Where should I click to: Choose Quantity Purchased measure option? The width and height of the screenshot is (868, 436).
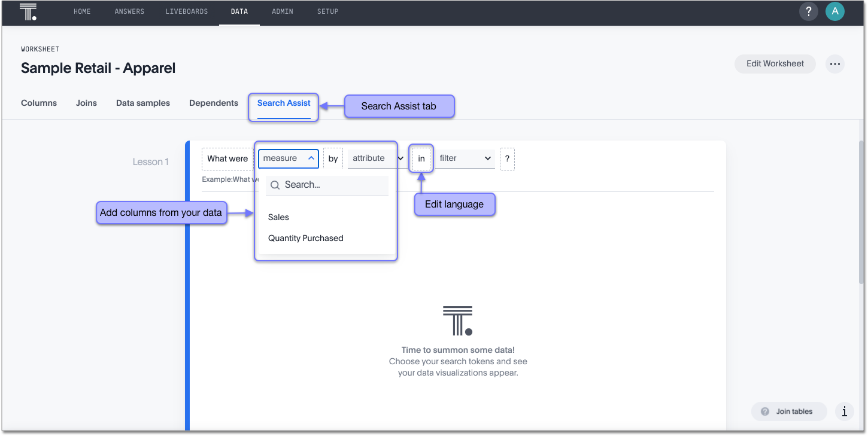click(x=306, y=238)
